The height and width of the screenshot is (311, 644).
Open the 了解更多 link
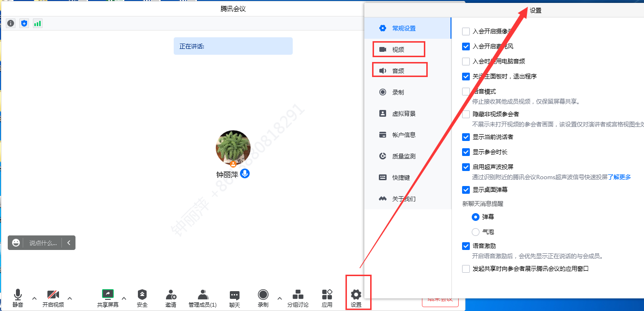coord(619,177)
